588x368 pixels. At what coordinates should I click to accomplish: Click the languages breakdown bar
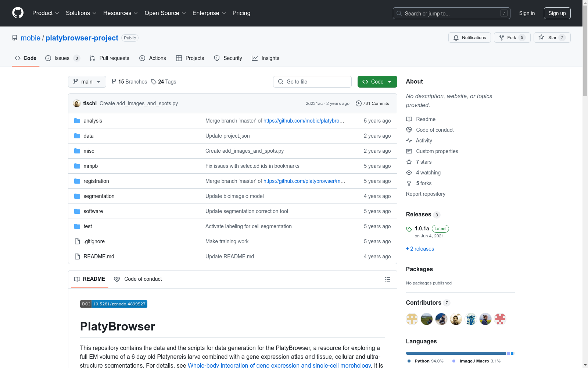point(460,353)
